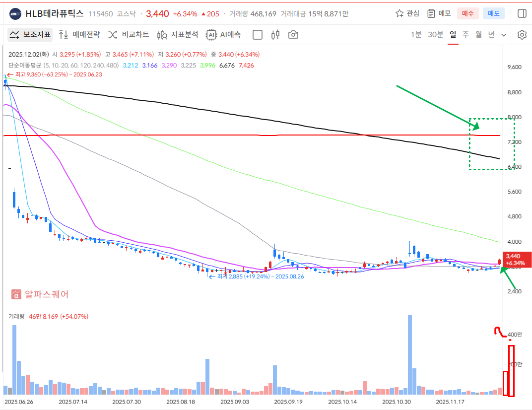Screen dimensions: 532x410
Task: Click the 매도 sell button
Action: pos(493,13)
